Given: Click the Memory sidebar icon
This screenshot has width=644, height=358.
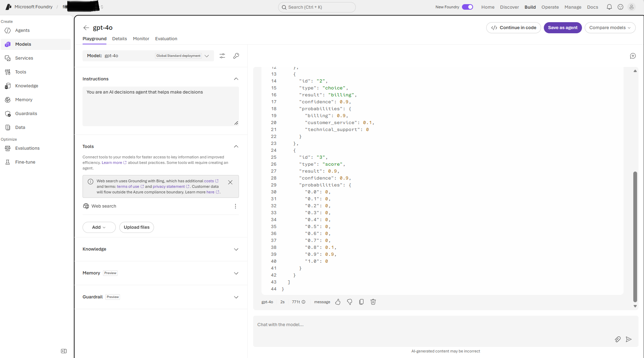Looking at the screenshot, I should click(x=8, y=100).
